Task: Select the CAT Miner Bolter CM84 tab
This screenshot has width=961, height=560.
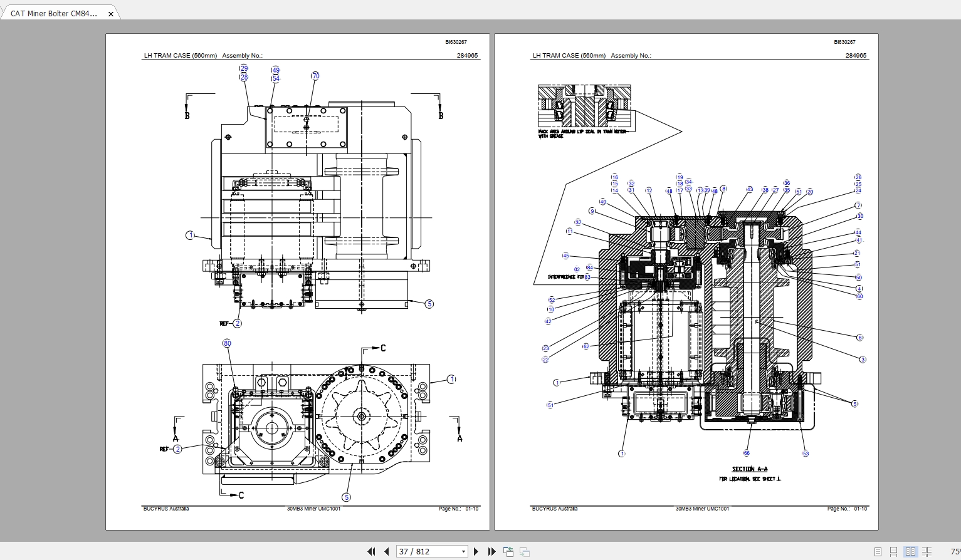Action: 54,13
